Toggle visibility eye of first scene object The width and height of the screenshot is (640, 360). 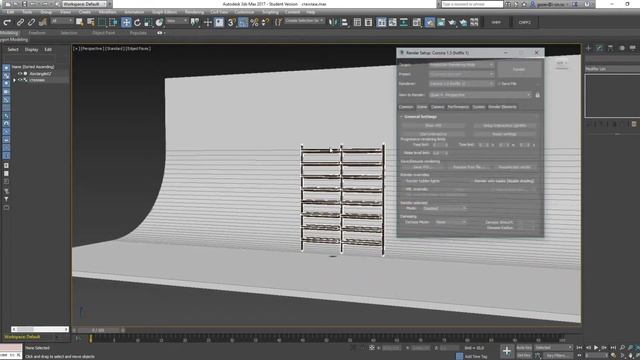(20, 74)
